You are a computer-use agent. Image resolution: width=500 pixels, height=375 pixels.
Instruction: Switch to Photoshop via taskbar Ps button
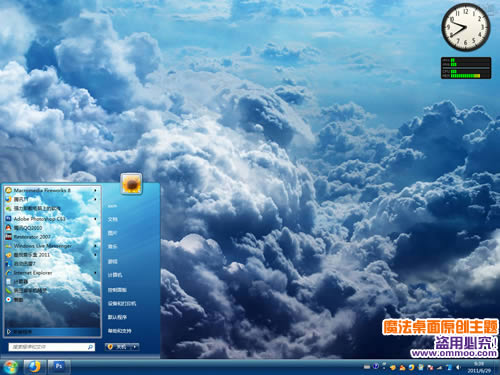click(x=59, y=367)
